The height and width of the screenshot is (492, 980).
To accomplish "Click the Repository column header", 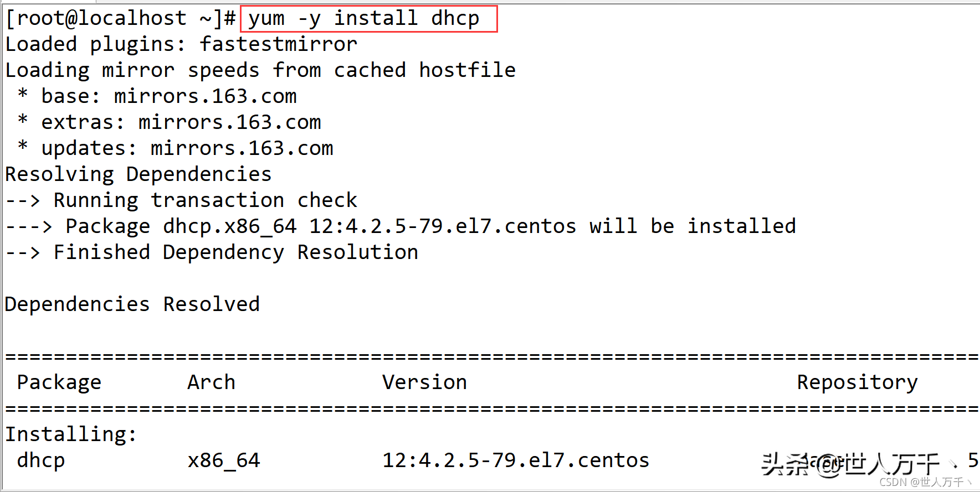I will click(858, 382).
